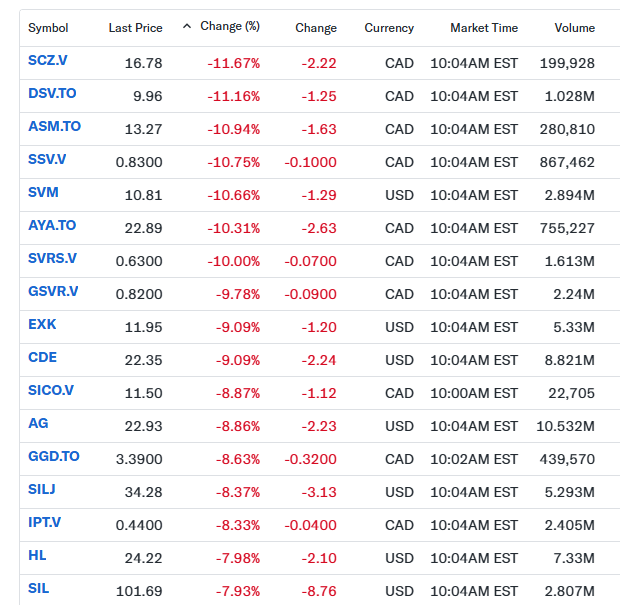Open the SCZ.V ticker link
Screen dimensions: 620x605
tap(47, 62)
